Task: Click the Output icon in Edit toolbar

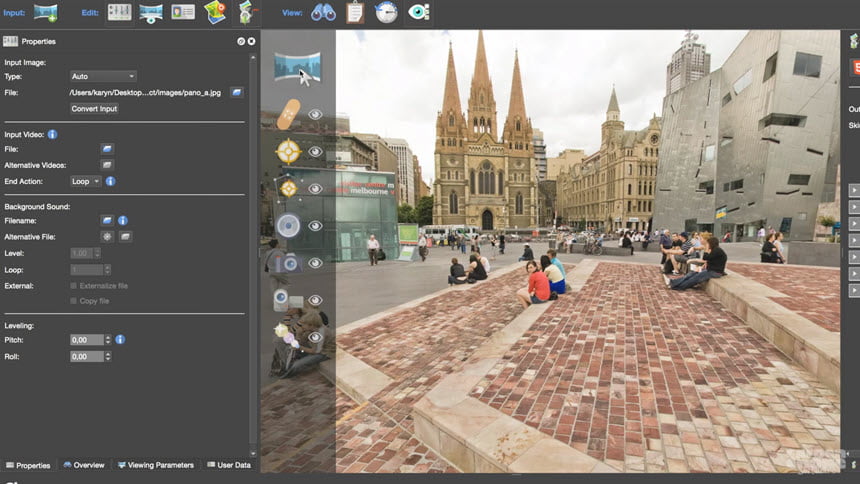Action: tap(246, 12)
